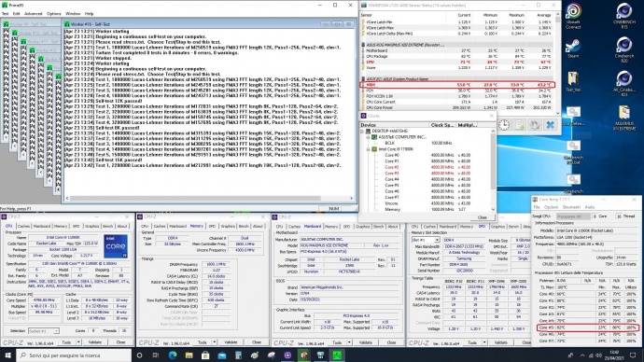The height and width of the screenshot is (362, 644).
Task: Click the HWiNFO blue X close-sensors icon
Action: coord(550,125)
